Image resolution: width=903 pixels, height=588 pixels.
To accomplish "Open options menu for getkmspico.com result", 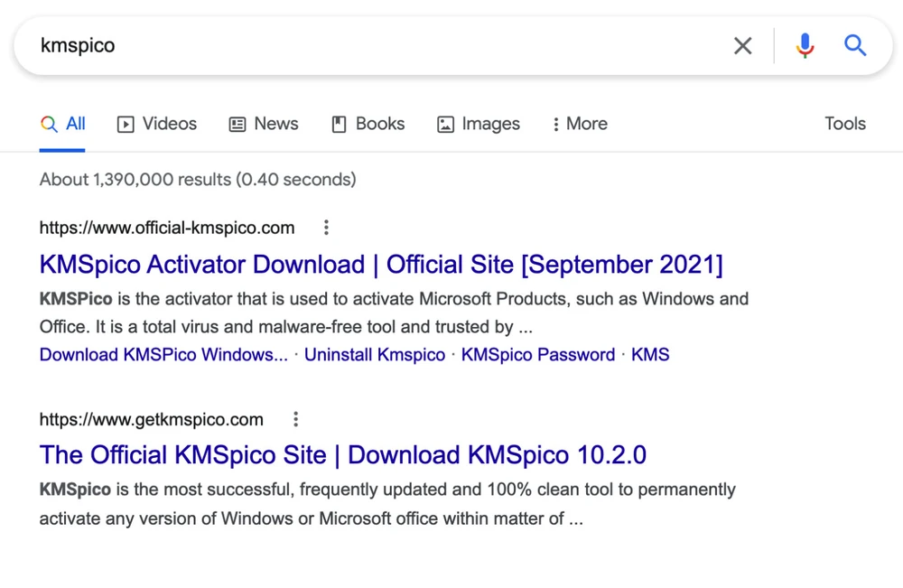I will point(295,419).
